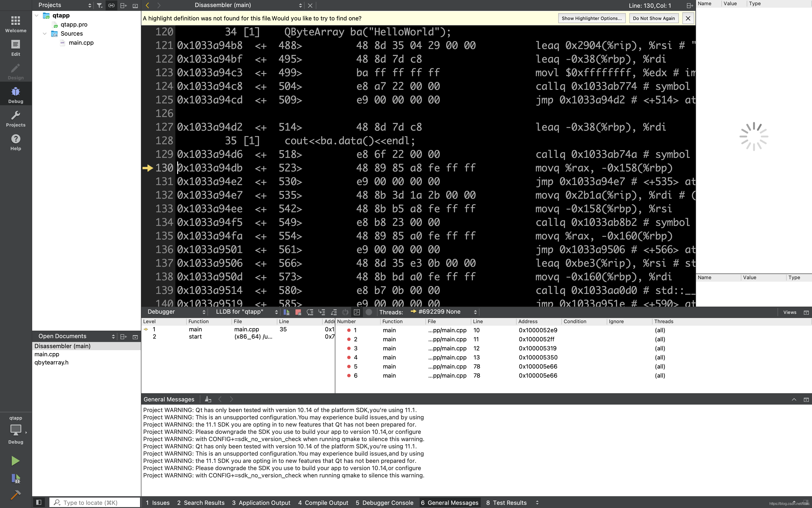Viewport: 812px width, 508px height.
Task: Open the output panes selector arrows
Action: [x=537, y=503]
